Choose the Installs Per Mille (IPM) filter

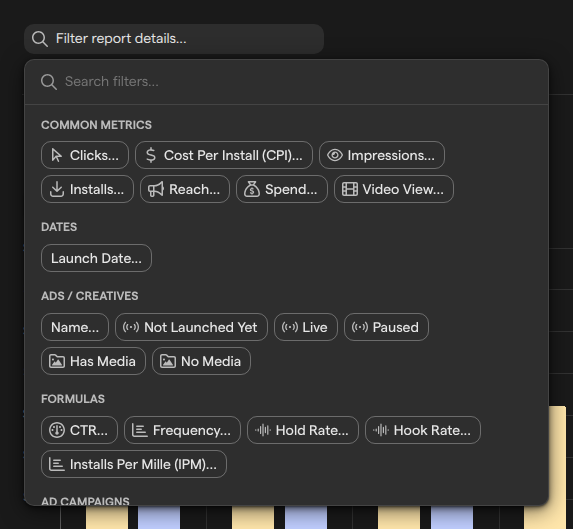(x=134, y=464)
